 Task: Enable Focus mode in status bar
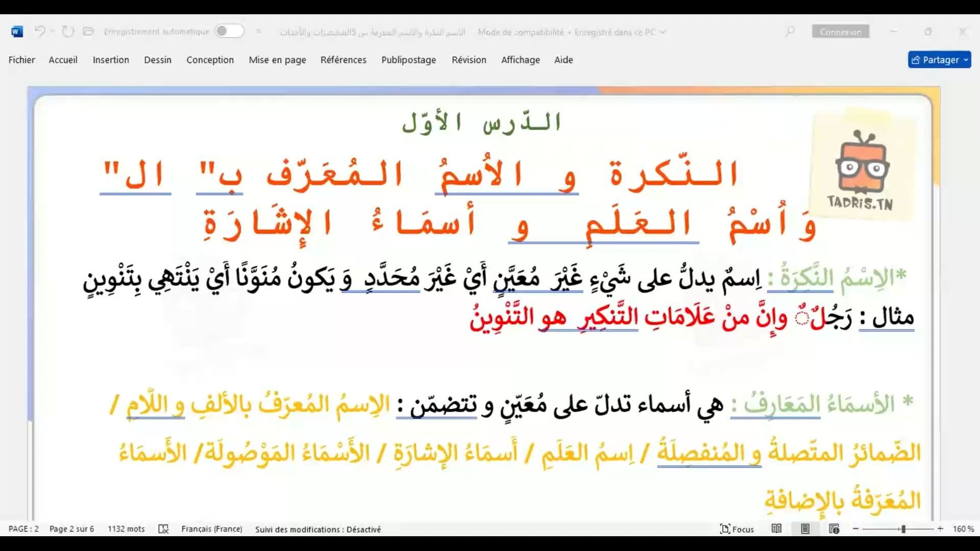click(737, 529)
